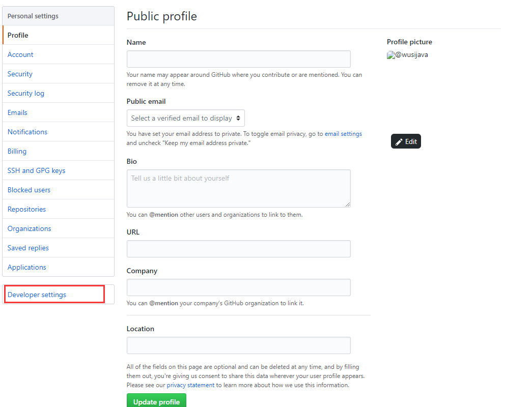Screen dimensions: 532x407
Task: Open the Notifications settings
Action: pos(27,132)
